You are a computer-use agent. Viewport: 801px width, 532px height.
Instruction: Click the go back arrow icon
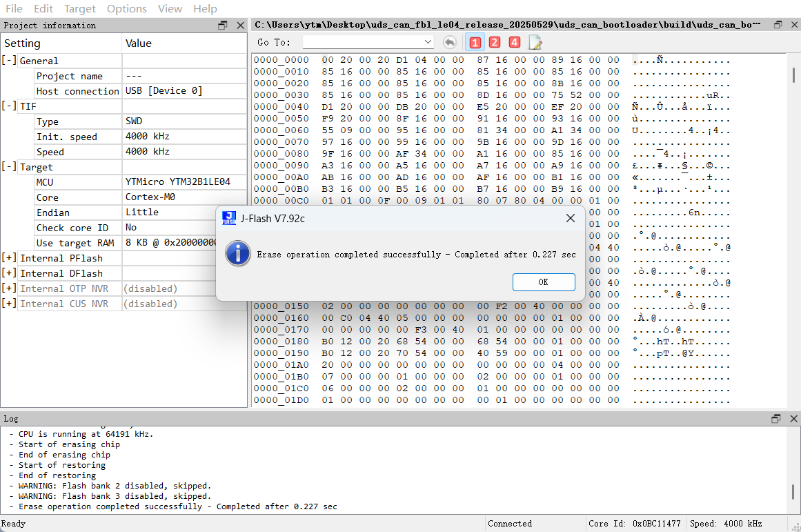[x=449, y=43]
